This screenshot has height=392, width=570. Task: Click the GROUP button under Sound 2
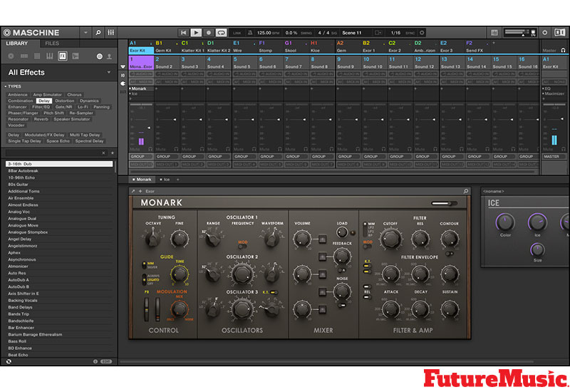coord(167,156)
